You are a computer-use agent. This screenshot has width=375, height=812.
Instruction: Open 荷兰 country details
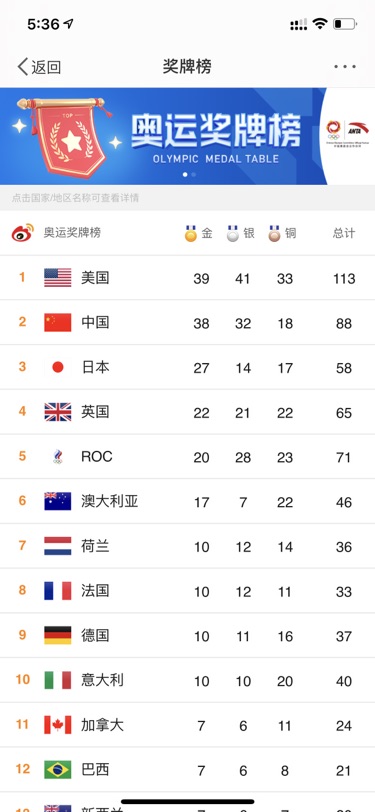95,546
